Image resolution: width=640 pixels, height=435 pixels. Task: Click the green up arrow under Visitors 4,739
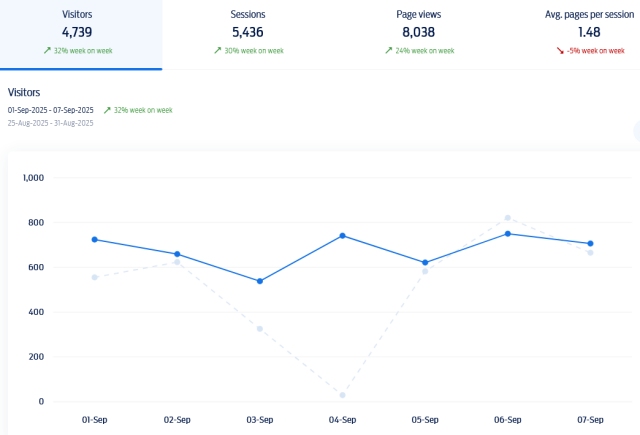[x=47, y=50]
